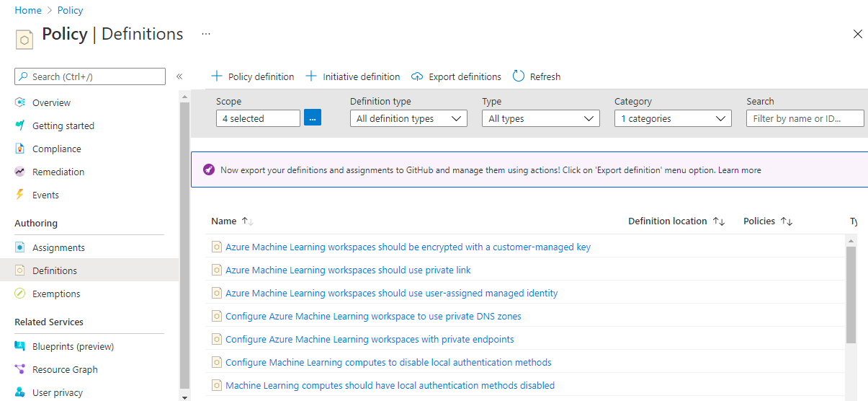Collapse the sidebar with the double-chevron icon

(x=179, y=76)
